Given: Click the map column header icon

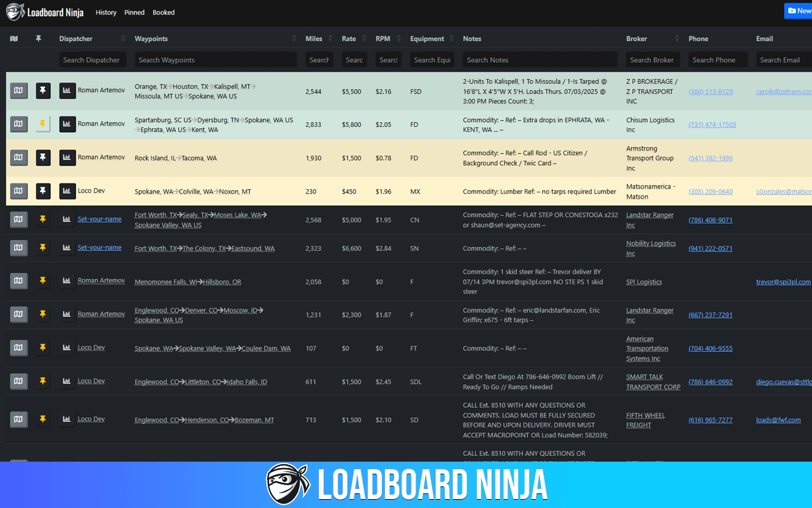Looking at the screenshot, I should [14, 39].
